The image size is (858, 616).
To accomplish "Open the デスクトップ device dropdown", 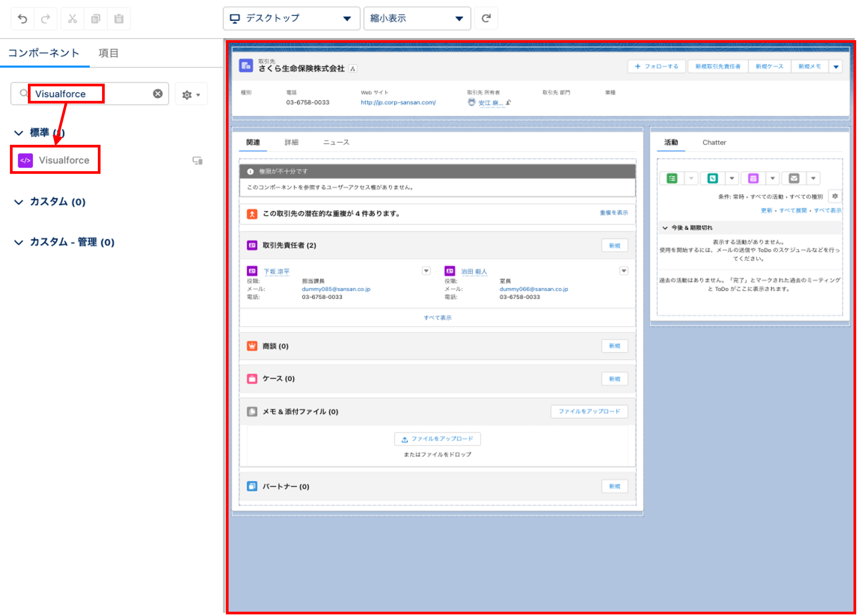I will pyautogui.click(x=291, y=18).
